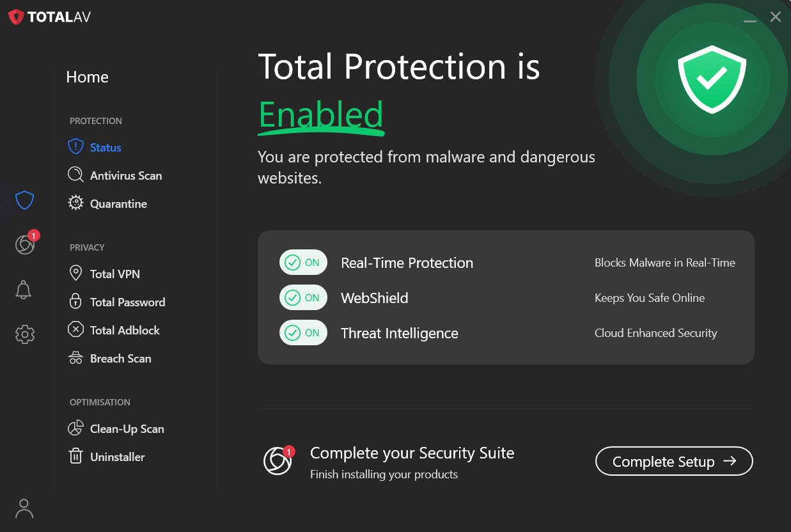Screen dimensions: 791x532
Task: Open the shield protection section in sidebar
Action: click(x=24, y=201)
